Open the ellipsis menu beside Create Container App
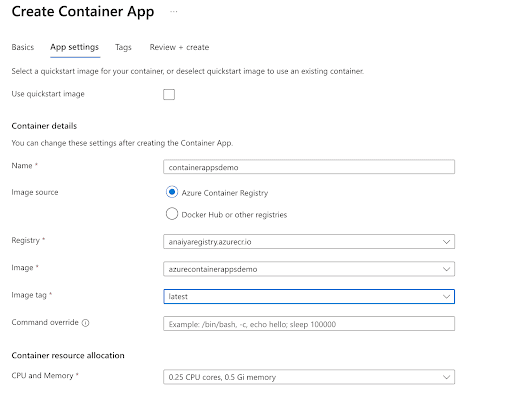This screenshot has height=405, width=512. (x=174, y=12)
